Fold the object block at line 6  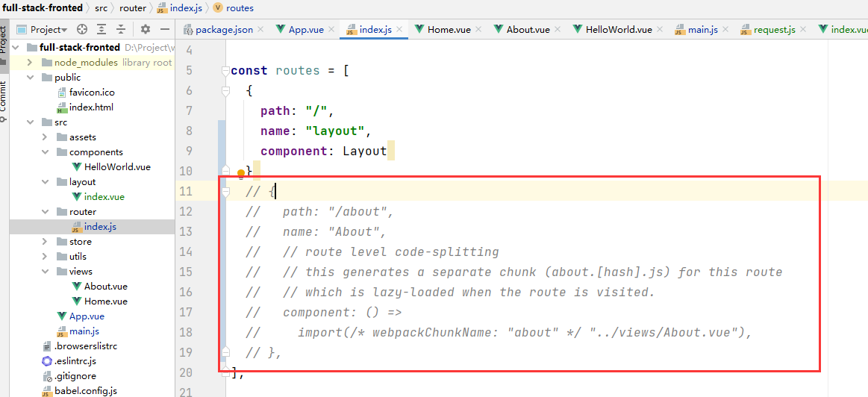pyautogui.click(x=225, y=91)
